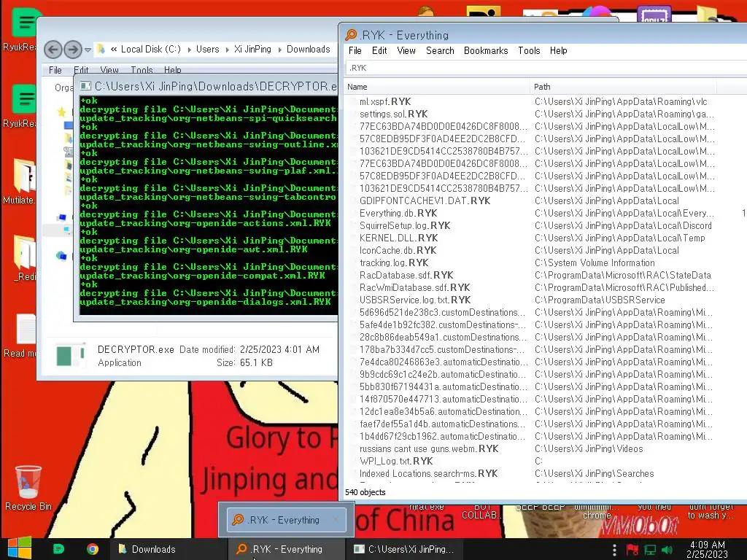Click Downloads in the address breadcrumb
The image size is (747, 560).
(309, 49)
